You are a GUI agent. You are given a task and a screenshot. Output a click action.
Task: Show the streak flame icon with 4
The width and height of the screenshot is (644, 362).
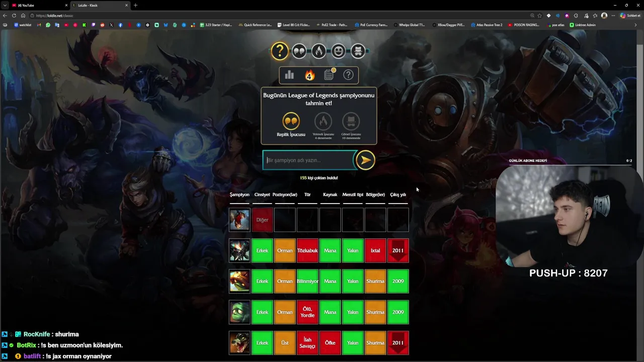(x=309, y=75)
